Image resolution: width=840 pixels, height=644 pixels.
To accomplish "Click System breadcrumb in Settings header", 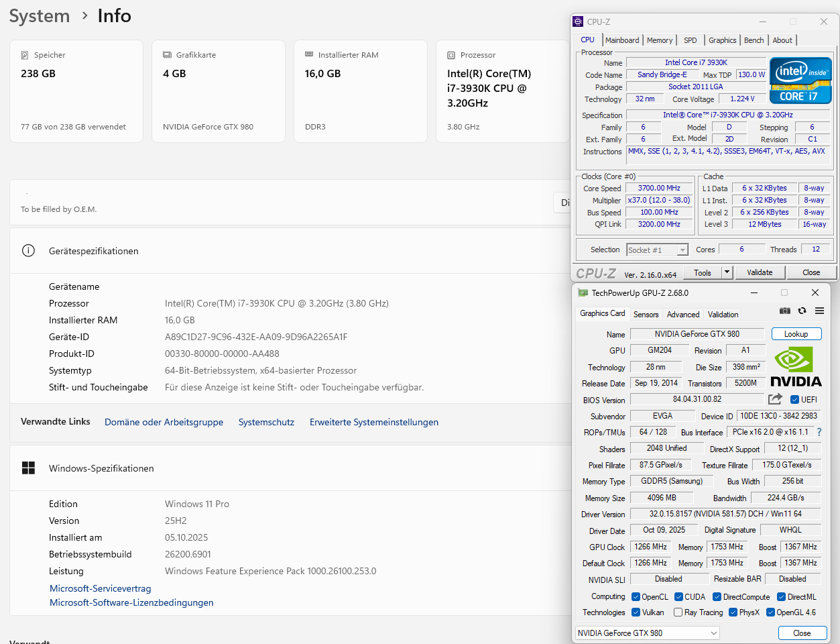I will [40, 16].
